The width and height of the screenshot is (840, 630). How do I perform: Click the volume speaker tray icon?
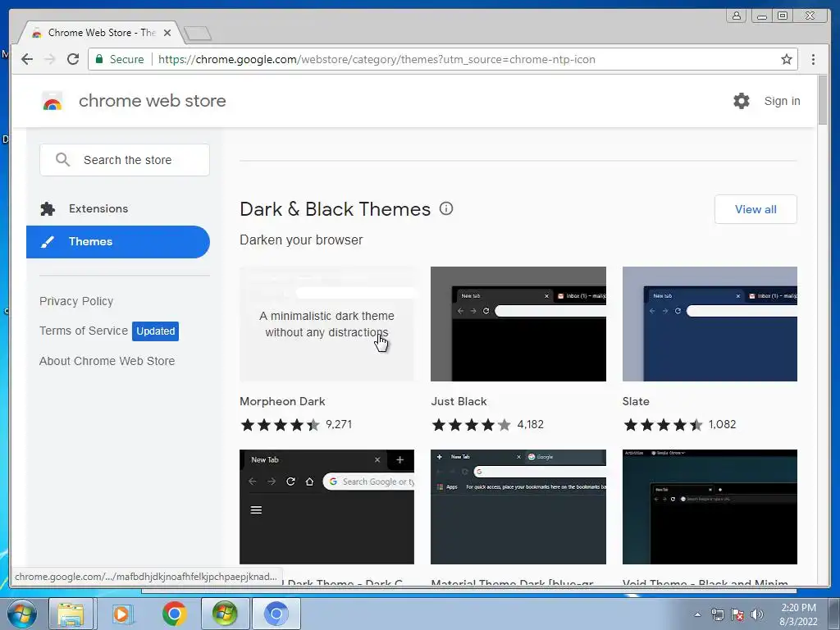757,614
